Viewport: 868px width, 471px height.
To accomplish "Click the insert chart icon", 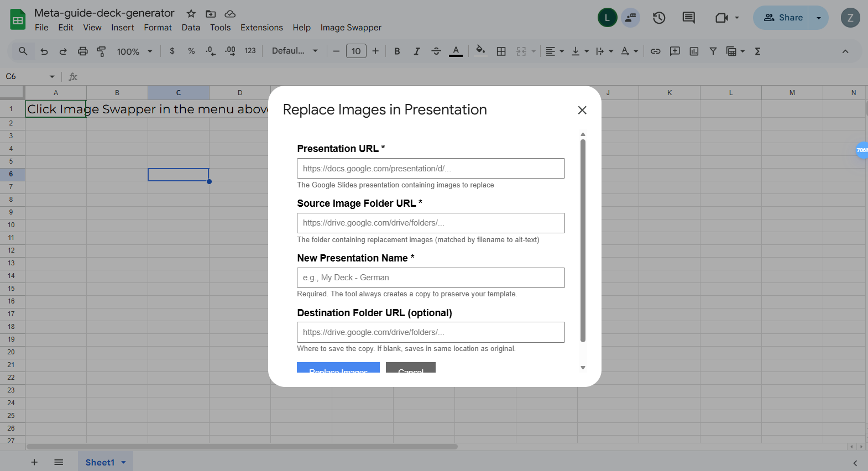I will (x=694, y=51).
